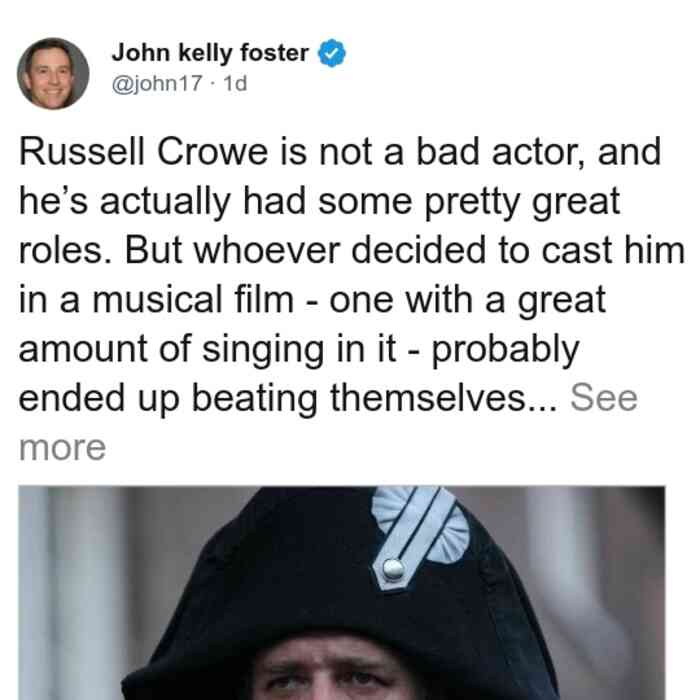700x700 pixels.
Task: Click the 'amount of singing in it' line
Action: 208,350
